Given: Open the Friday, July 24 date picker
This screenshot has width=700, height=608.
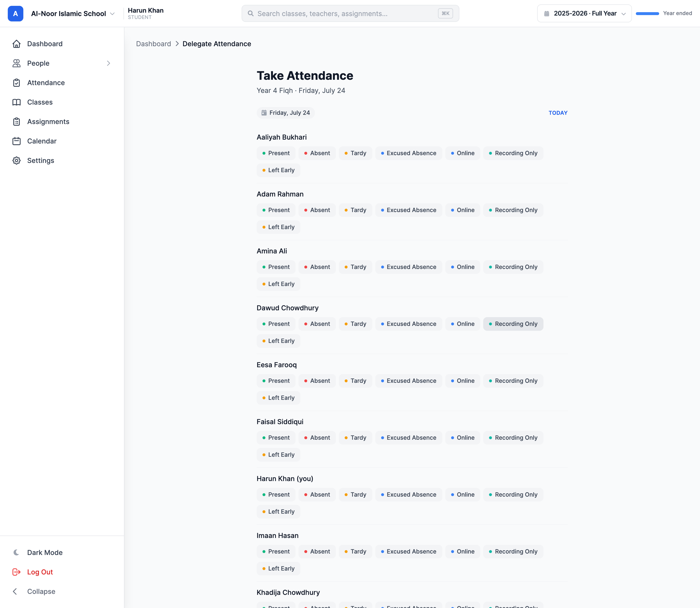Looking at the screenshot, I should pos(286,113).
